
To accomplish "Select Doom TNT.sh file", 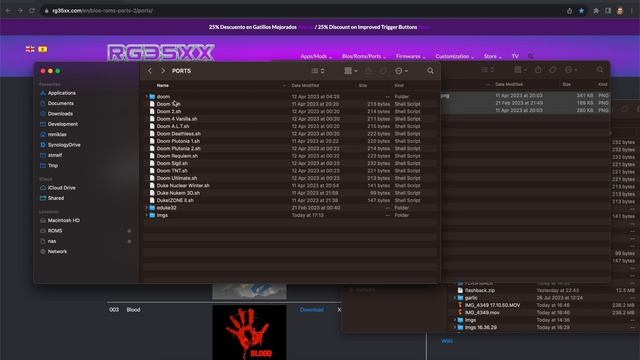I will (x=172, y=171).
